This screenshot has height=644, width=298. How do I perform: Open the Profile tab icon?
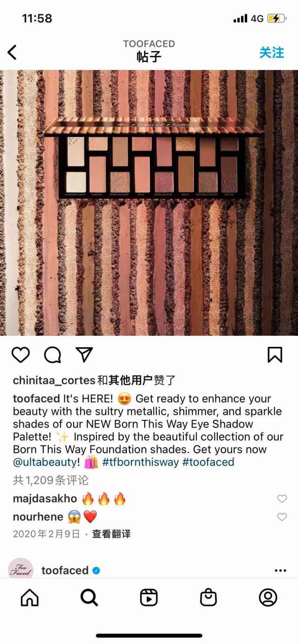(268, 597)
